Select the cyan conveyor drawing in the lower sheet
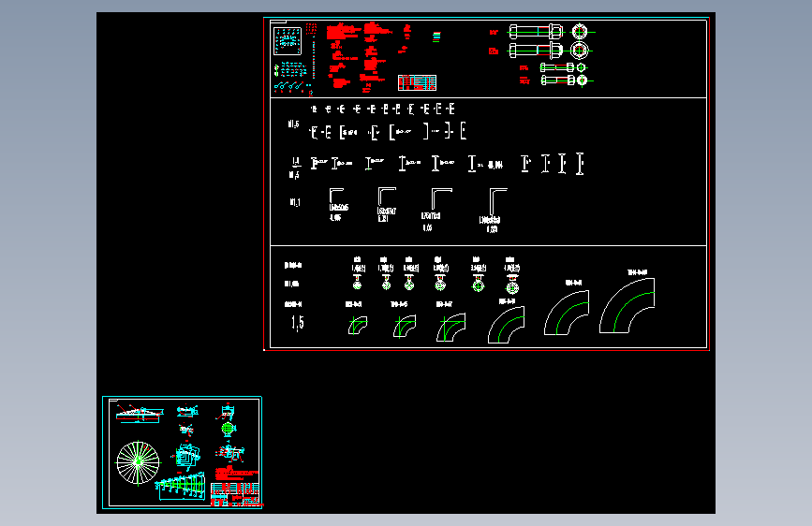Screen dimensions: 812x526 pos(181,487)
